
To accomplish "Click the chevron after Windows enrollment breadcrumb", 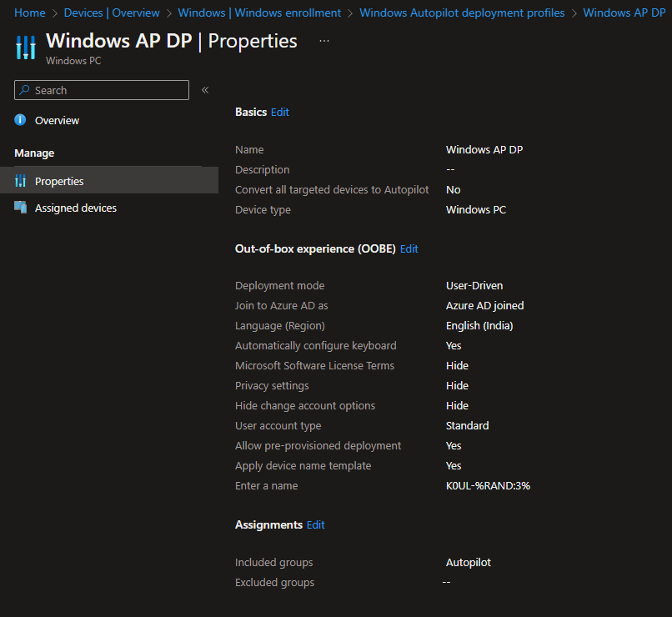I will 350,13.
